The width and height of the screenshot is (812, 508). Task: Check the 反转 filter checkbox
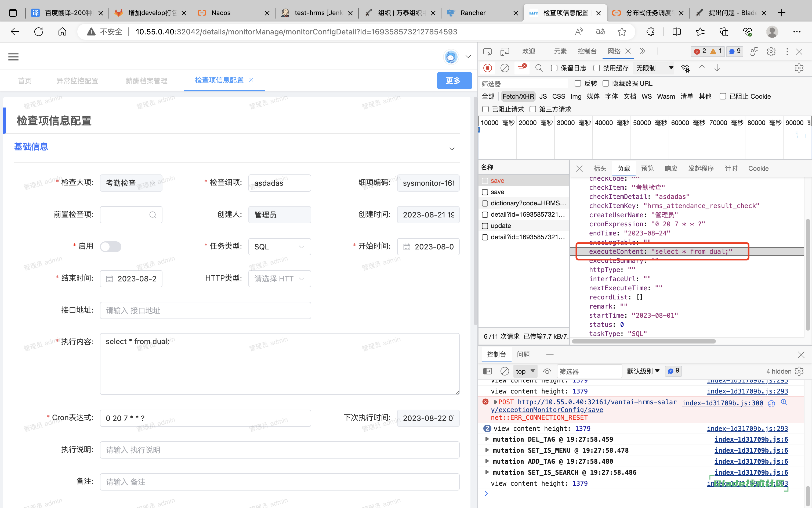tap(578, 83)
